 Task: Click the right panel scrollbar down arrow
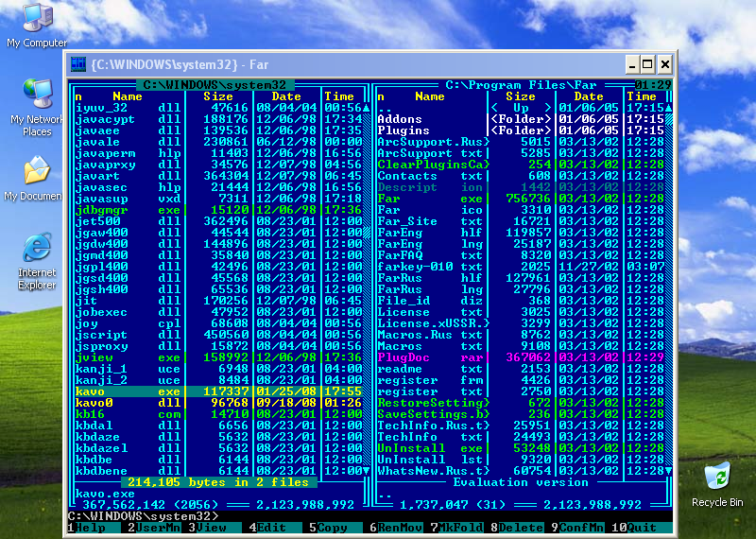pos(668,471)
